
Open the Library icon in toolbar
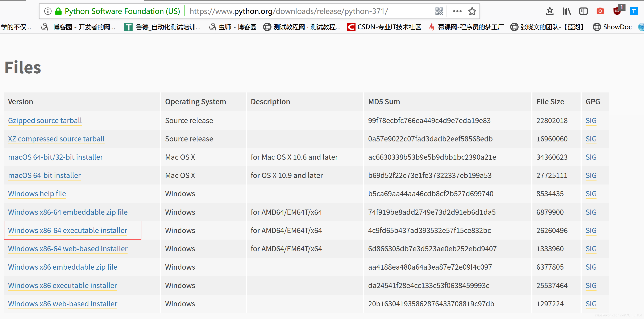[x=566, y=11]
